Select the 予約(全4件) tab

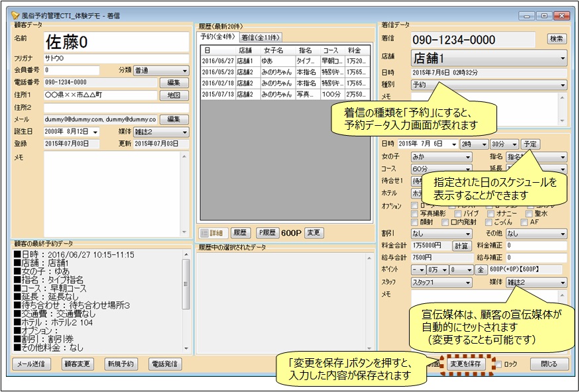tap(219, 37)
